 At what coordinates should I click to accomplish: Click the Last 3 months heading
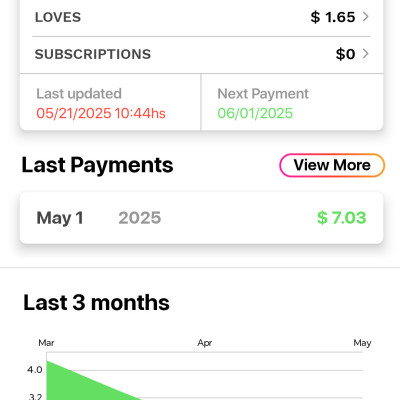(x=96, y=303)
